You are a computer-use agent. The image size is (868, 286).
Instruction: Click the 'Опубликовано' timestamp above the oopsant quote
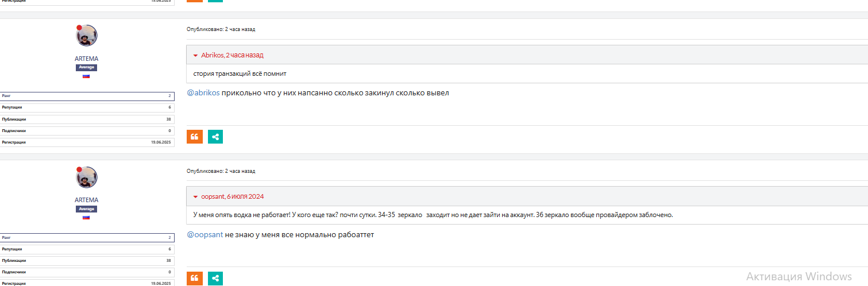(x=221, y=171)
